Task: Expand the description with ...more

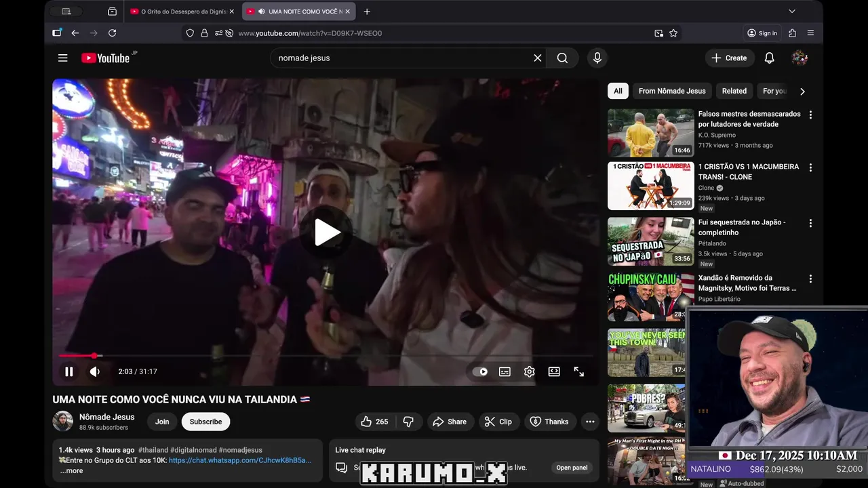Action: (71, 470)
